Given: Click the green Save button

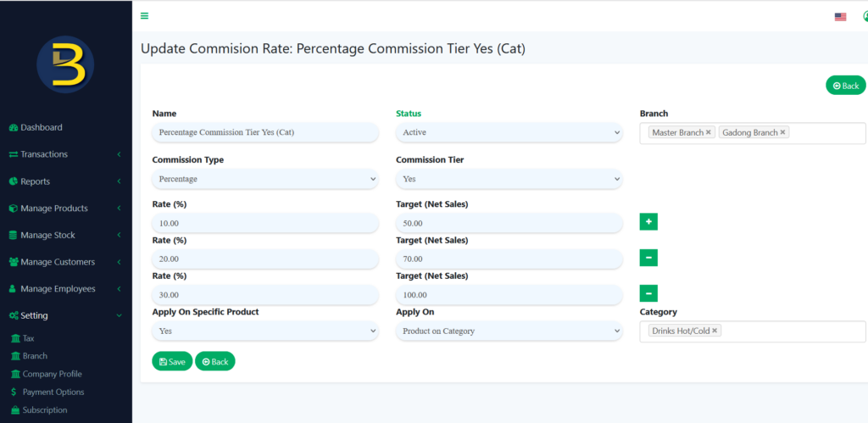Looking at the screenshot, I should [172, 361].
